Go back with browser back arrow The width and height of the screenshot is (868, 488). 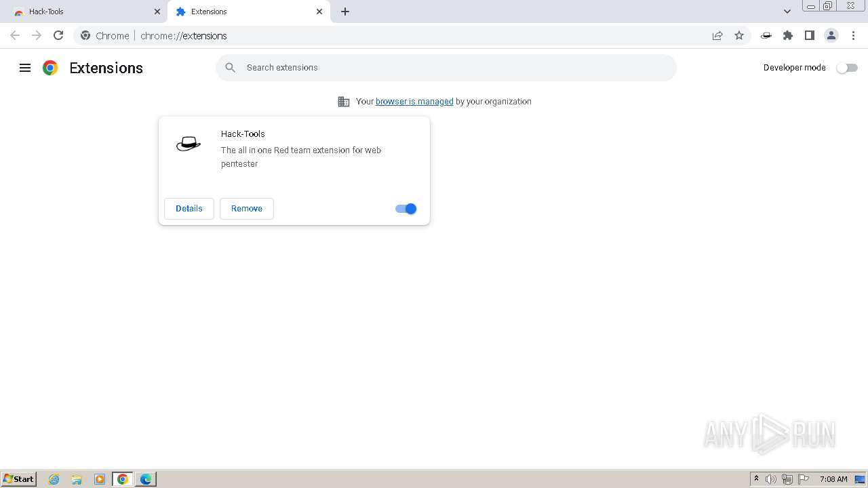click(x=15, y=35)
